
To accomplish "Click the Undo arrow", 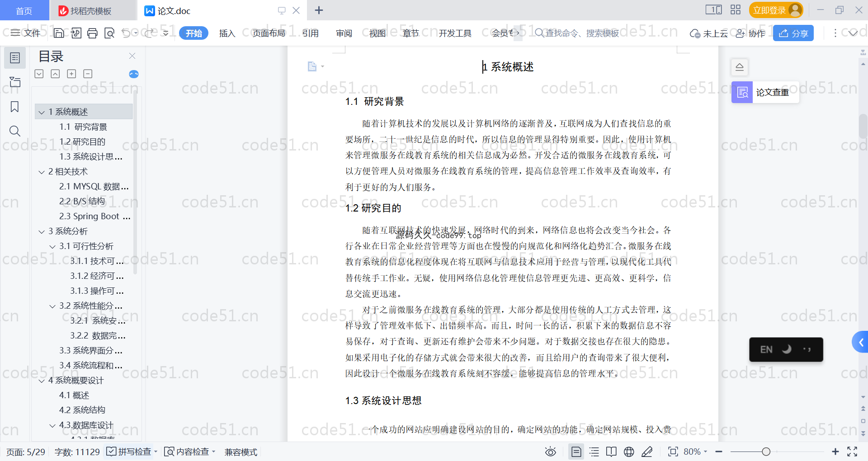I will [126, 33].
